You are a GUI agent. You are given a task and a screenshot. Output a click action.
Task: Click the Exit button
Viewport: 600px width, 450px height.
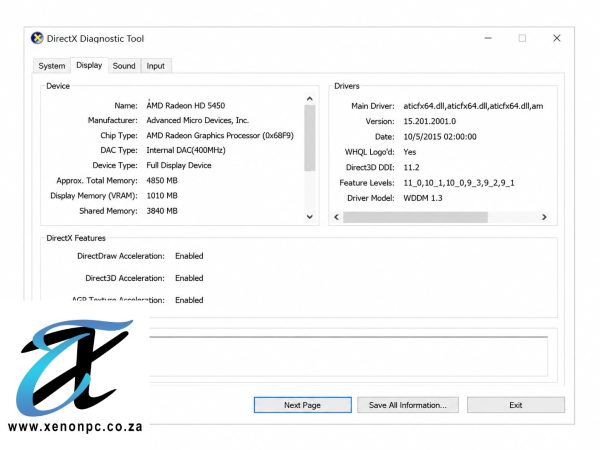(515, 405)
